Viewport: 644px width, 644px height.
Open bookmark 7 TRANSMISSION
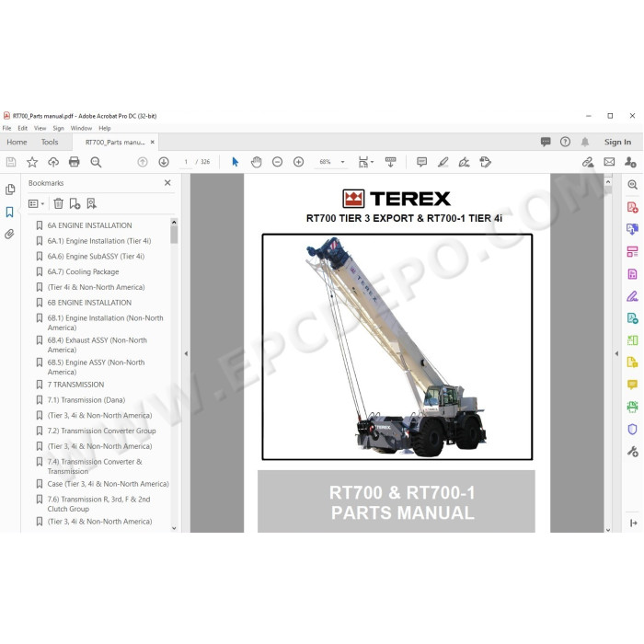76,385
